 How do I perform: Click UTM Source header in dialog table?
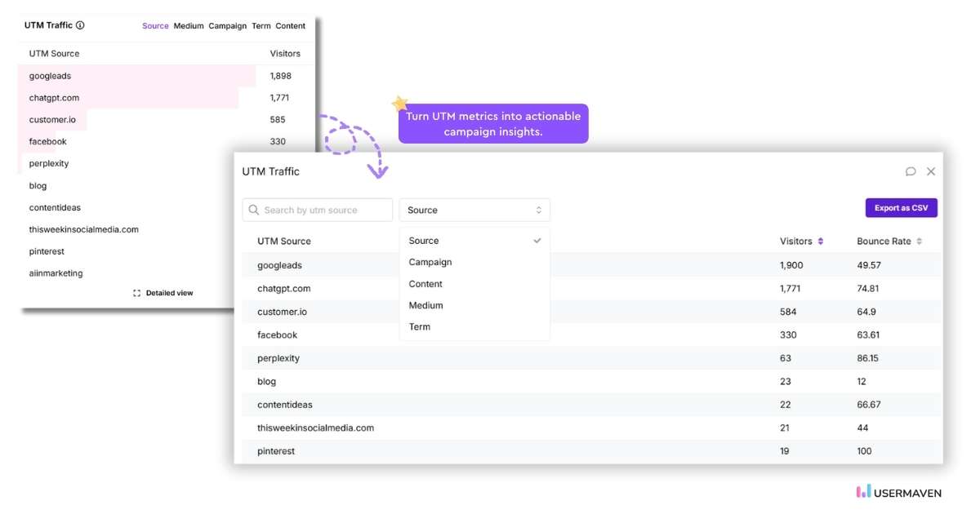point(284,241)
